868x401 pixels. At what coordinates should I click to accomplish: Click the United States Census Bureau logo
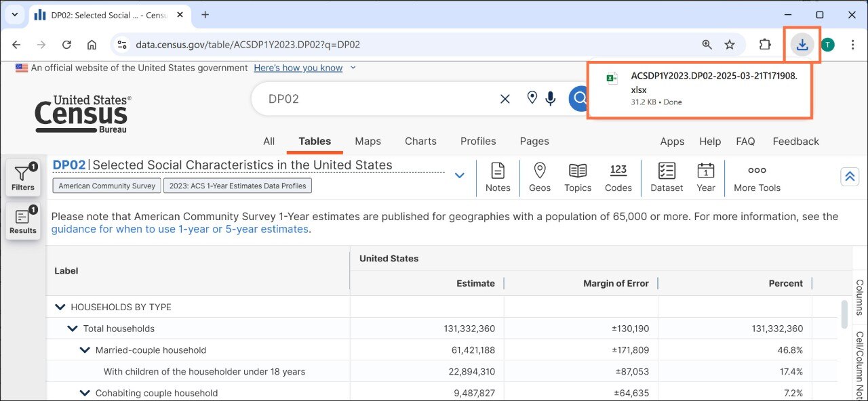(83, 114)
